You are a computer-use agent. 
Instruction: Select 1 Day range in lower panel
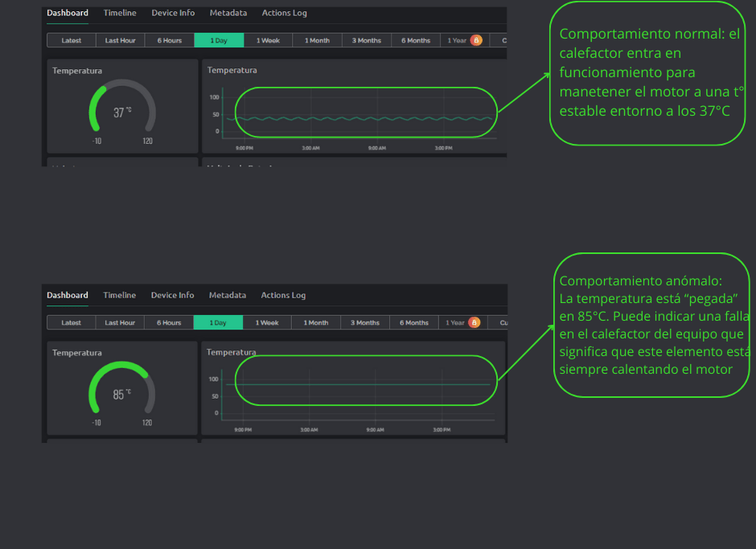coord(218,322)
